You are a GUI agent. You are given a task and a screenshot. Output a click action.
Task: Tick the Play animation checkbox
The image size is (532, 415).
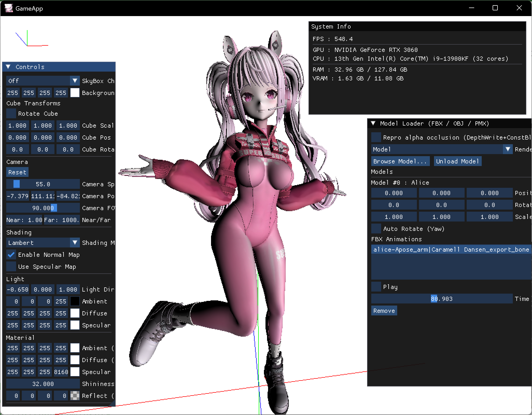click(376, 287)
